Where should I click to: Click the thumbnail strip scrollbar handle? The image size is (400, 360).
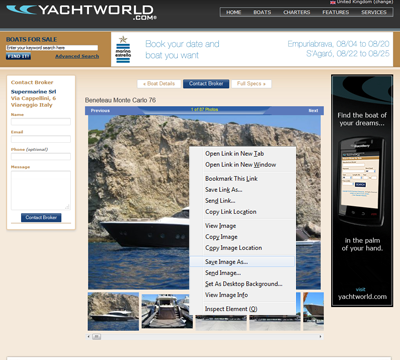pyautogui.click(x=96, y=337)
